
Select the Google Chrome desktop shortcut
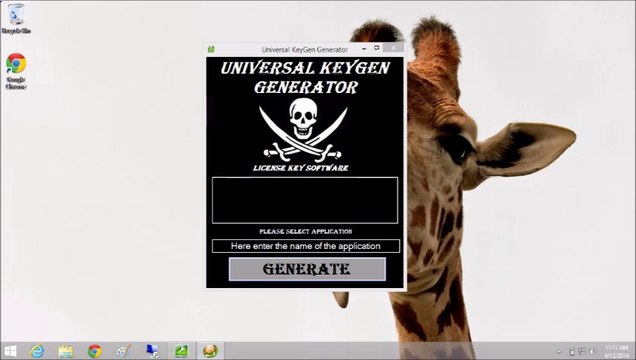point(16,71)
